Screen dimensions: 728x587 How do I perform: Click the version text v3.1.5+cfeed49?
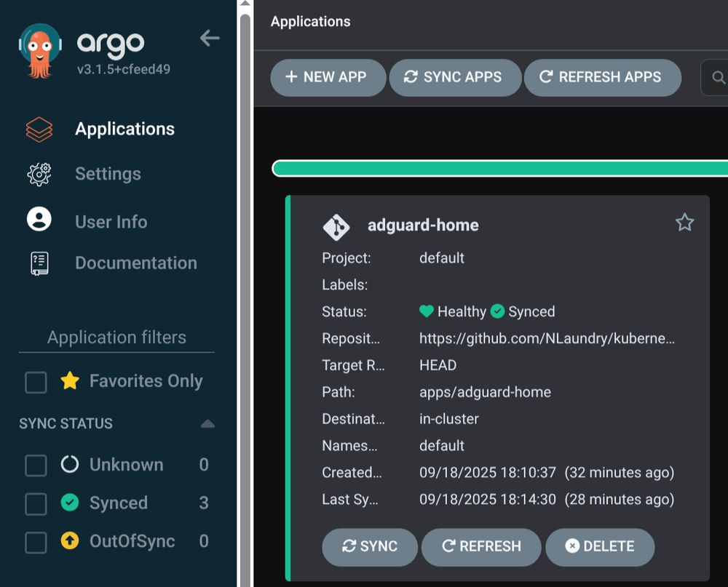[x=124, y=69]
